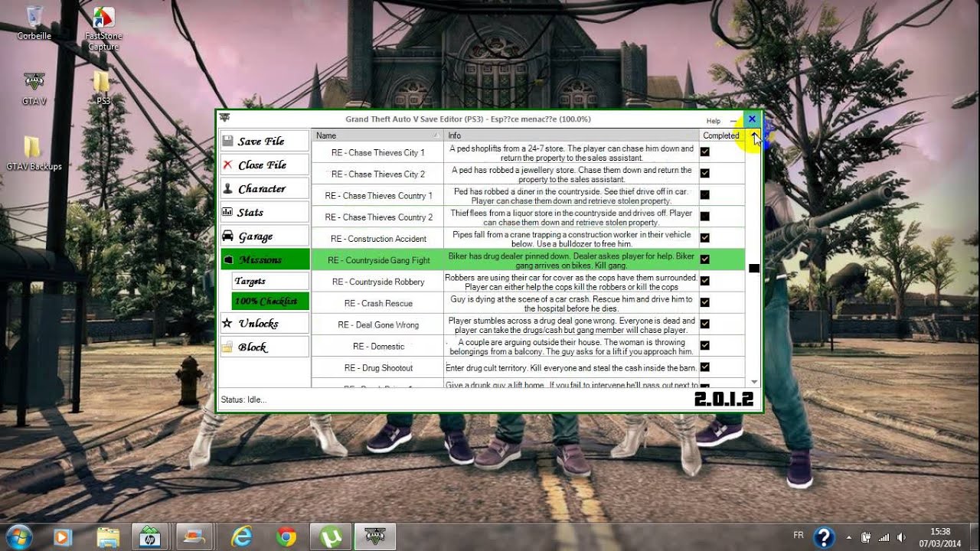The width and height of the screenshot is (980, 551).
Task: Open Windows Media Player from taskbar
Action: tap(63, 537)
